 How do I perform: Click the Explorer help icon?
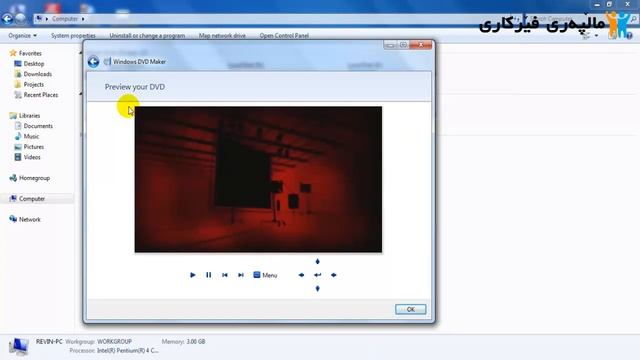coord(629,36)
